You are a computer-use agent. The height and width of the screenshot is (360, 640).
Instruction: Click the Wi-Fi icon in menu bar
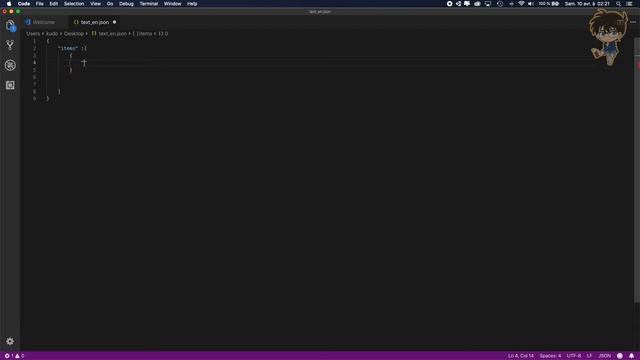pos(521,4)
